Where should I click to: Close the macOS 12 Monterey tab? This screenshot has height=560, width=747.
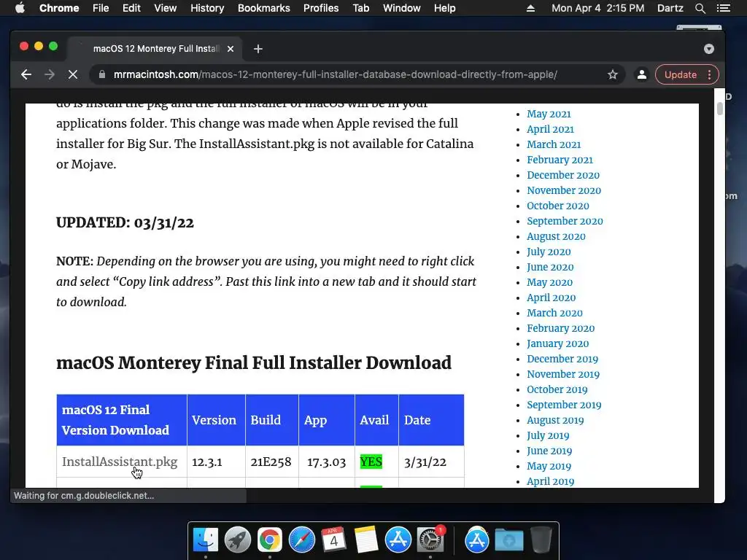pyautogui.click(x=231, y=49)
